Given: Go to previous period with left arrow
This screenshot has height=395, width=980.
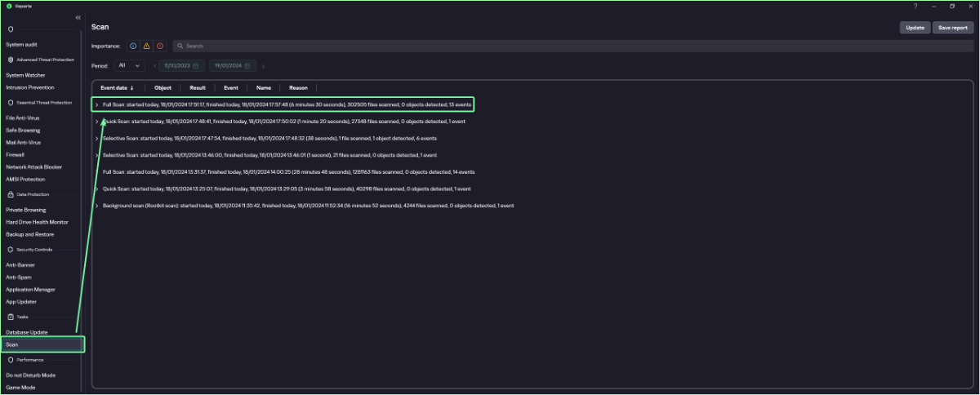Looking at the screenshot, I should click(x=154, y=66).
